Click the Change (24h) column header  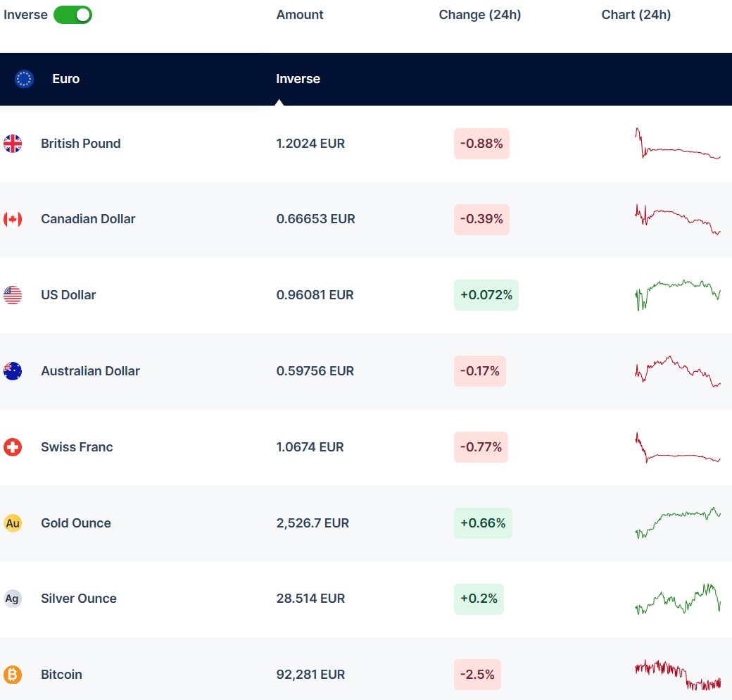click(479, 15)
